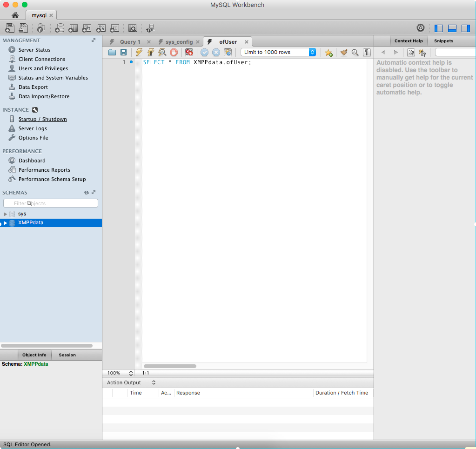Open the Action Output dropdown
The height and width of the screenshot is (449, 476).
pyautogui.click(x=131, y=382)
